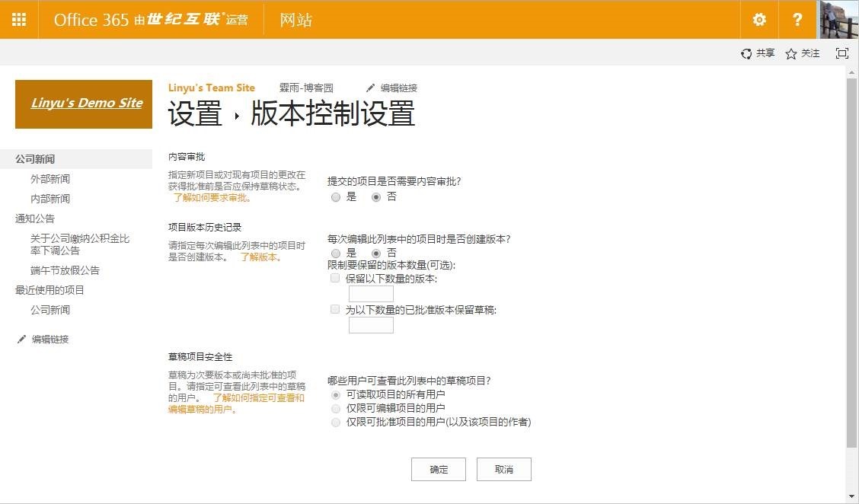This screenshot has width=859, height=504.
Task: Click the pencil 编辑链接 in top navigation
Action: [x=372, y=88]
